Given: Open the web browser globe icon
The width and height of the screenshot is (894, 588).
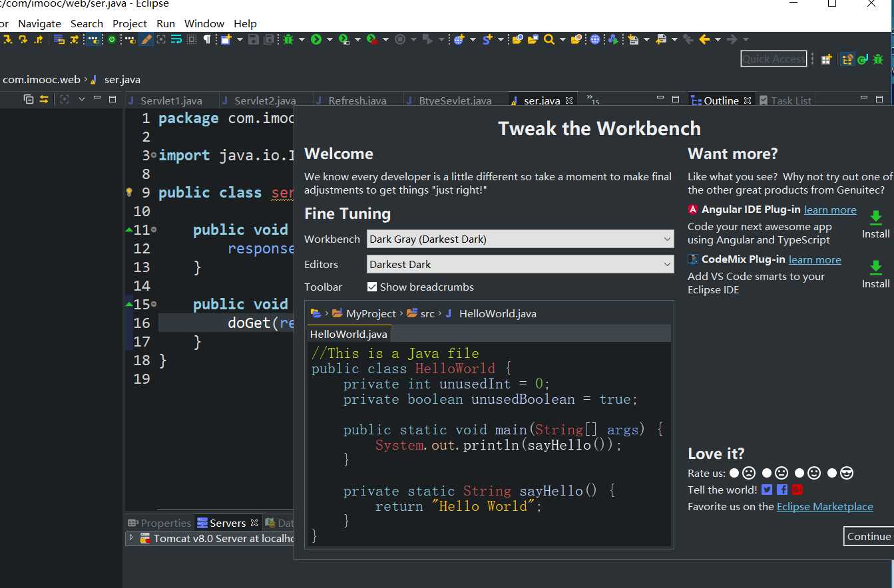Looking at the screenshot, I should coord(595,39).
